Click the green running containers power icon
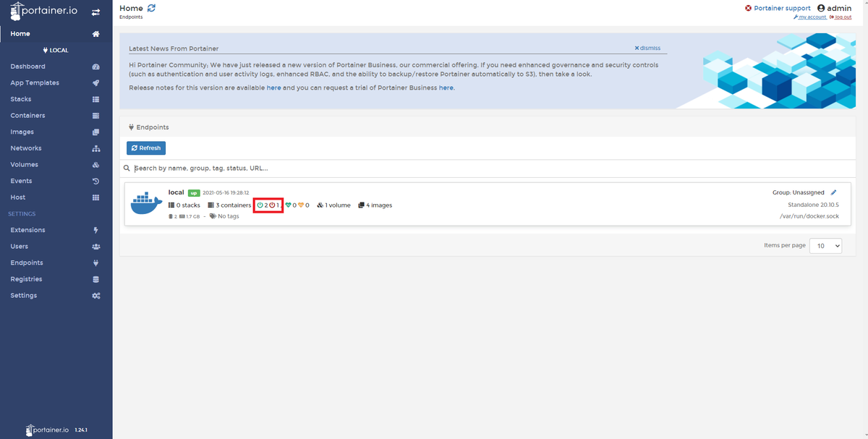The width and height of the screenshot is (868, 439). tap(260, 205)
